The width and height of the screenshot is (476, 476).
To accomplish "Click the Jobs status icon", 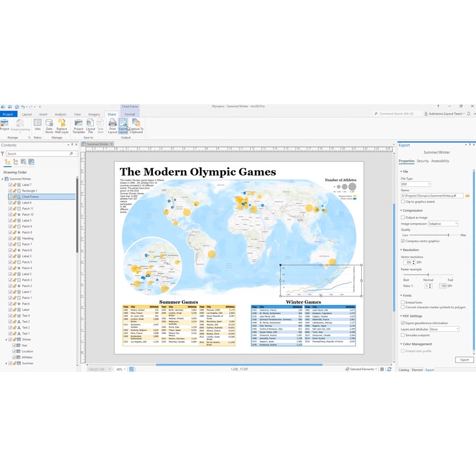I will pos(37,126).
